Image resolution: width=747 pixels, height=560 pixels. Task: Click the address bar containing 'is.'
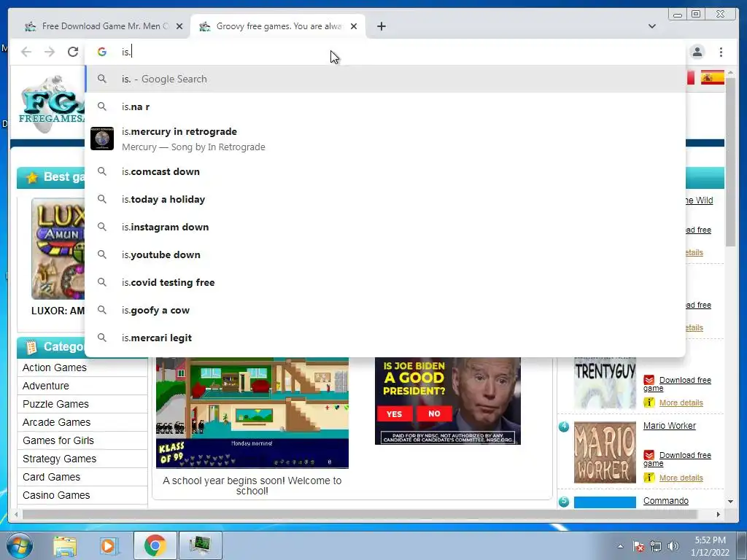click(x=386, y=52)
